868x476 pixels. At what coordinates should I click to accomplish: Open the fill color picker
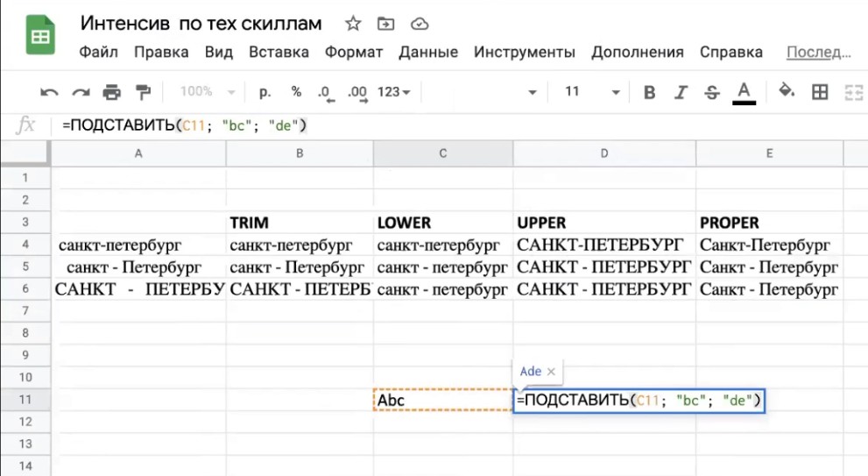(x=787, y=91)
